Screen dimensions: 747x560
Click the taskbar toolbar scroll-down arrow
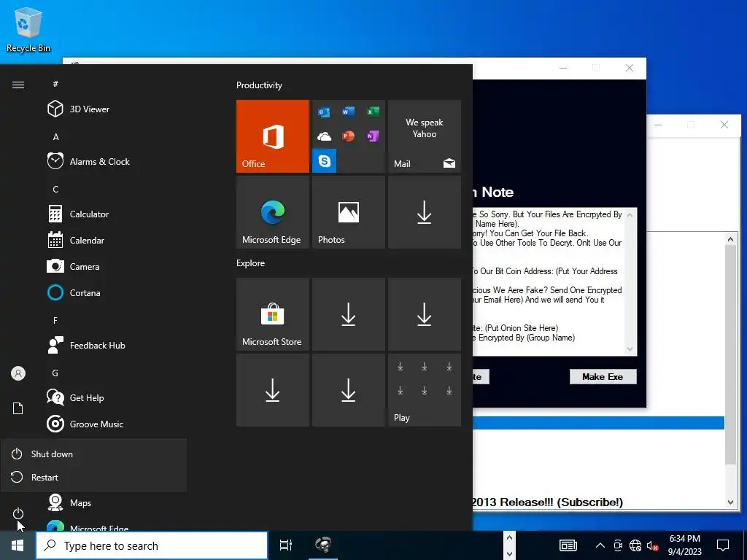click(x=509, y=553)
